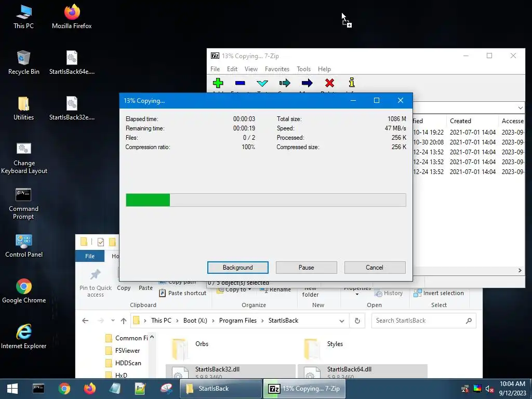
Task: Open the Edit menu in 7-Zip
Action: pos(232,69)
